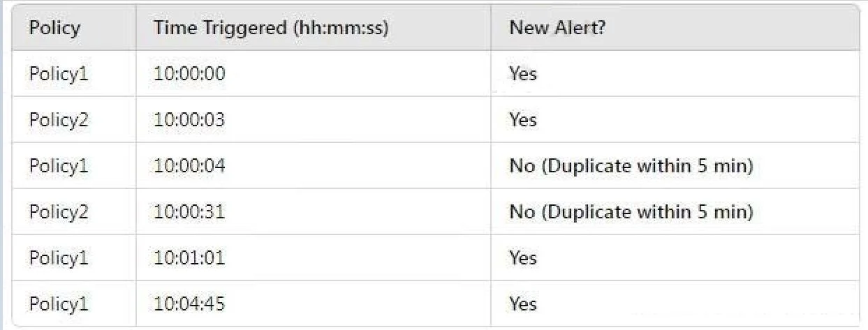Click the Time Triggered (hh:mm:ss) header
Screen dimensions: 868x330
tap(271, 29)
